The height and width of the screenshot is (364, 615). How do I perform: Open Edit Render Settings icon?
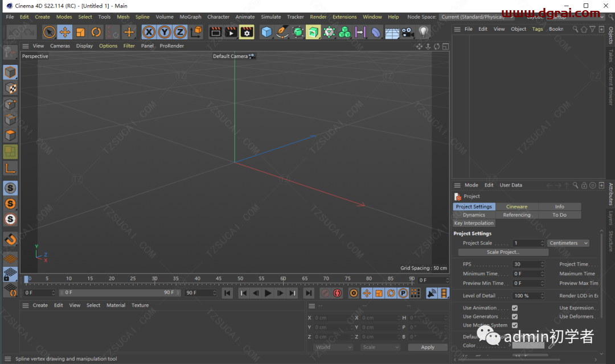(247, 32)
